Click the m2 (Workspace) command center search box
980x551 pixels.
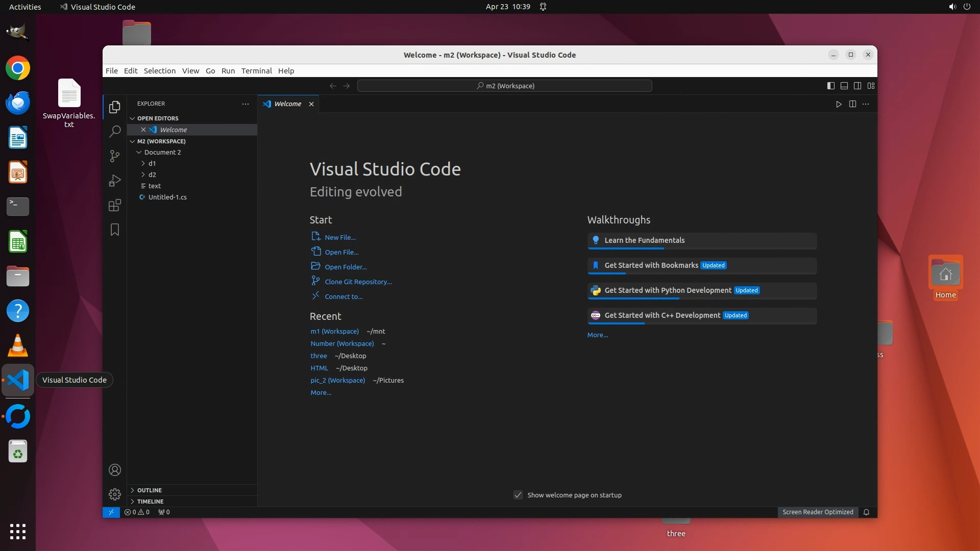click(x=505, y=86)
